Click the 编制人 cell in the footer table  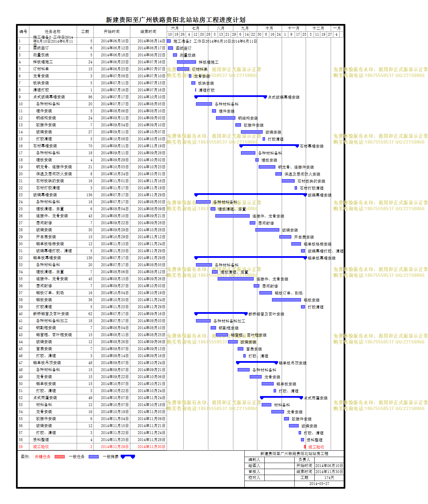click(254, 460)
